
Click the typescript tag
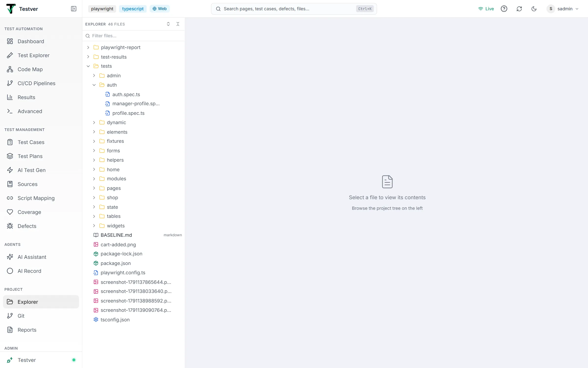[133, 9]
